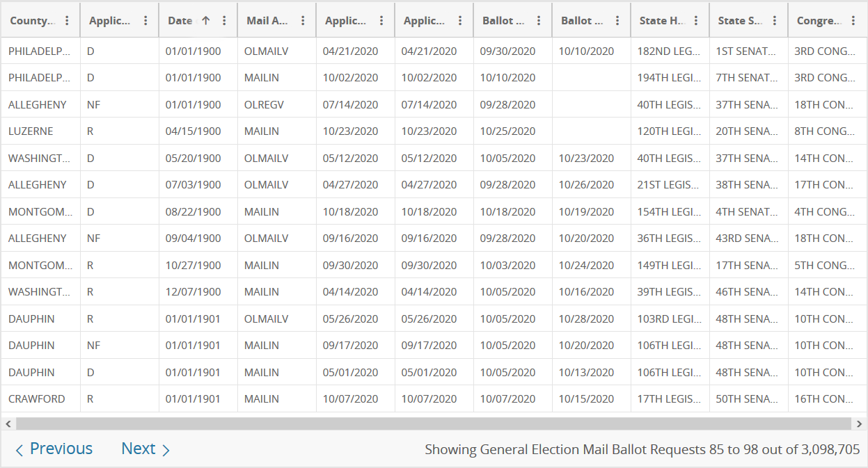This screenshot has width=868, height=468.
Task: Select the CRAWFORD county cell
Action: [36, 399]
